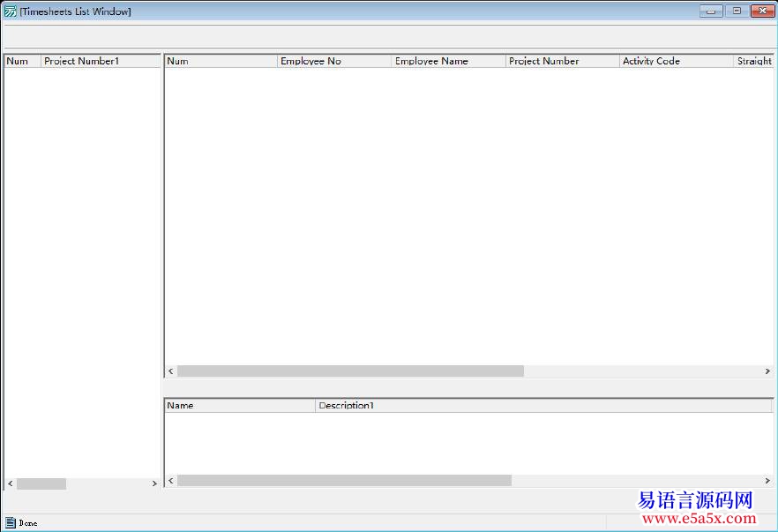Click the timesheet table horizontal scrollbar thumb
The width and height of the screenshot is (778, 532).
[350, 371]
